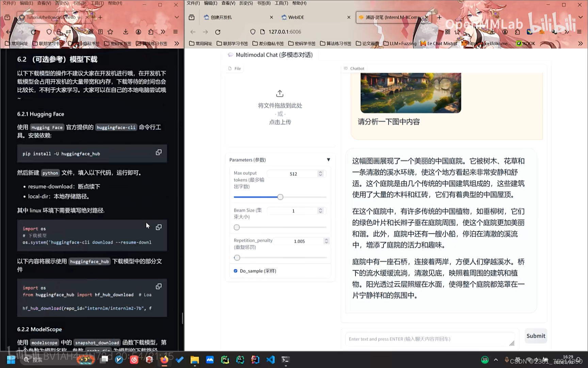Open the Windows Start menu
Viewport: 588px width, 368px height.
(11, 359)
